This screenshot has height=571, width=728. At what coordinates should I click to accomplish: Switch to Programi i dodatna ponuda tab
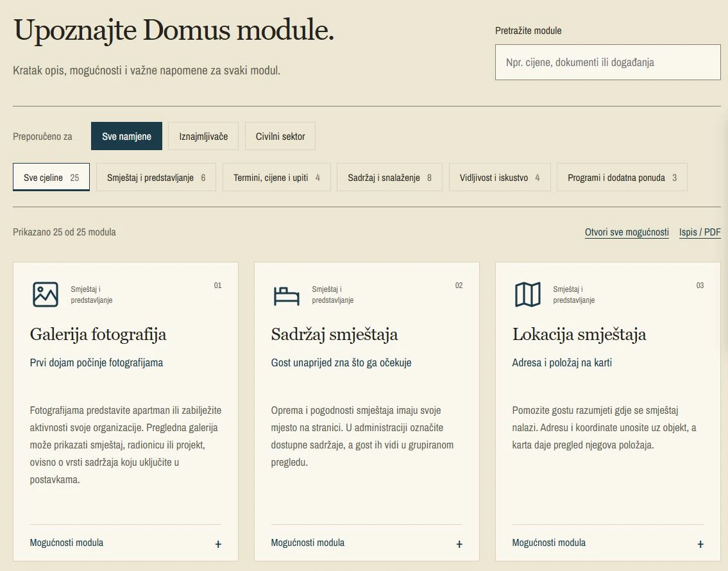622,177
